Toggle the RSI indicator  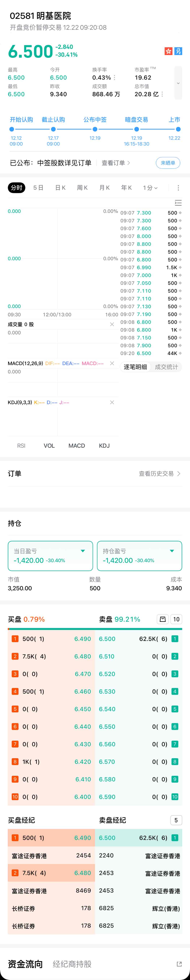21,446
